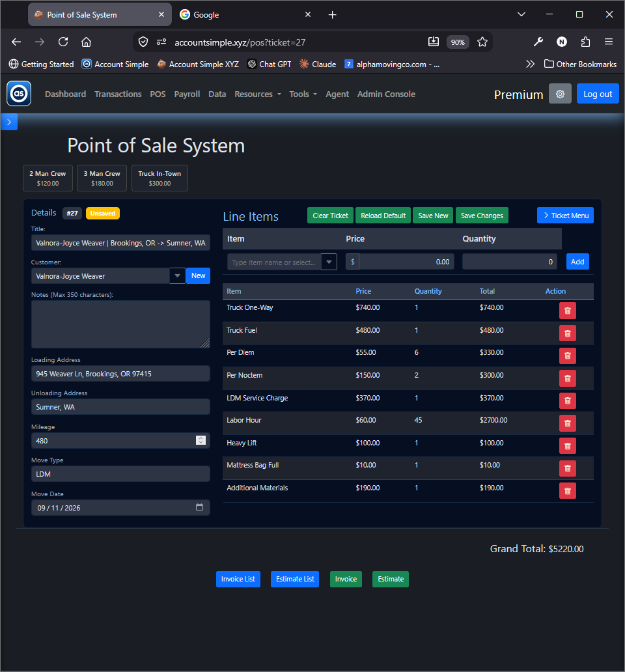Image resolution: width=625 pixels, height=672 pixels.
Task: Add the 2 Man Crew quick item
Action: (48, 178)
